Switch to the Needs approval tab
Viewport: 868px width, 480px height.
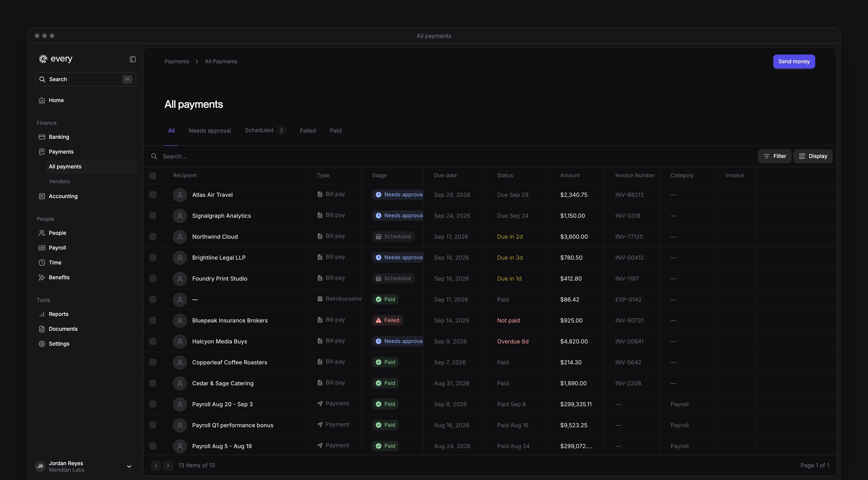click(x=210, y=131)
